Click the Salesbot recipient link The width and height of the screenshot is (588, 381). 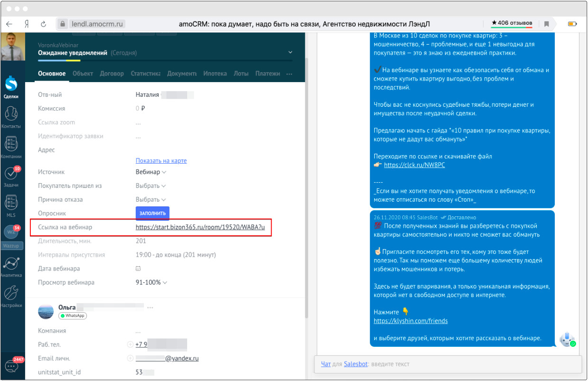tap(356, 364)
